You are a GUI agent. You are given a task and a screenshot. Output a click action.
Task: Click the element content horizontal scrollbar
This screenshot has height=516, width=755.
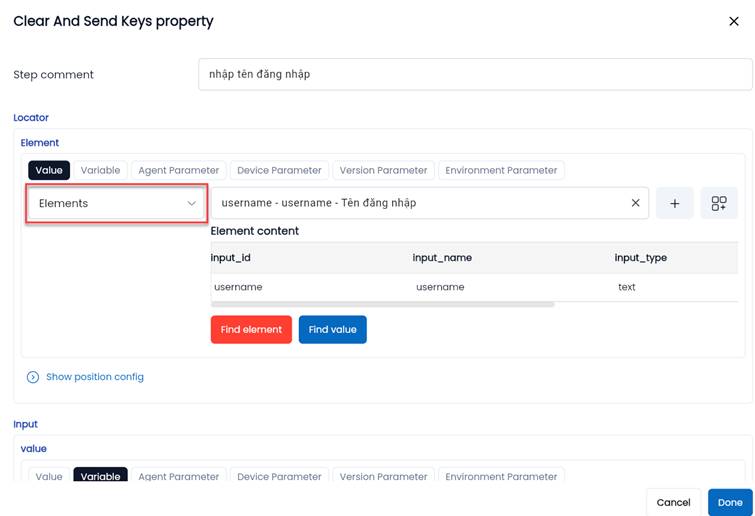coord(382,304)
